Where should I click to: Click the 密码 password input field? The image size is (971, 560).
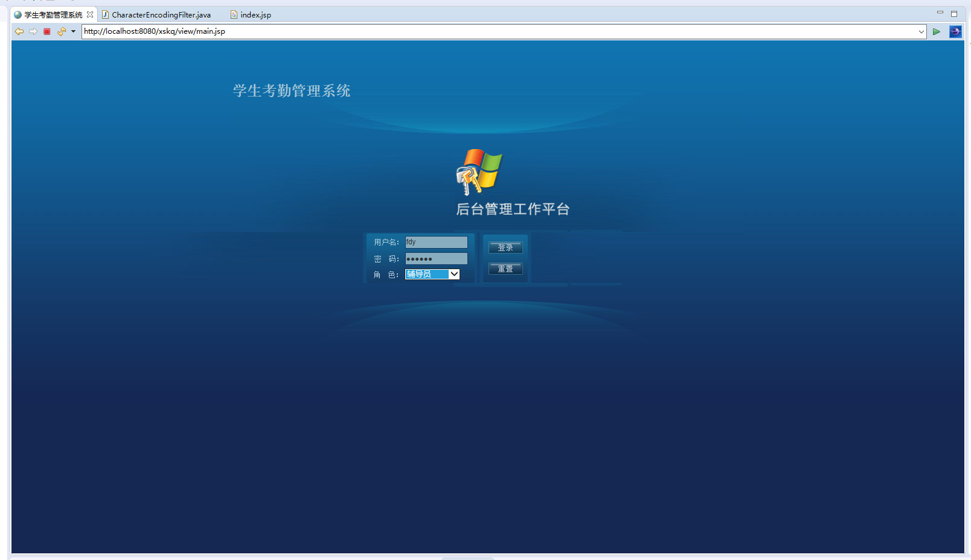(x=436, y=258)
